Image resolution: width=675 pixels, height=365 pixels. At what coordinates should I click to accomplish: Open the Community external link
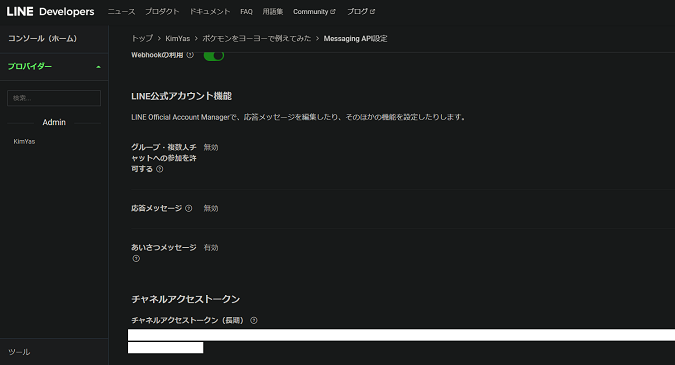314,12
